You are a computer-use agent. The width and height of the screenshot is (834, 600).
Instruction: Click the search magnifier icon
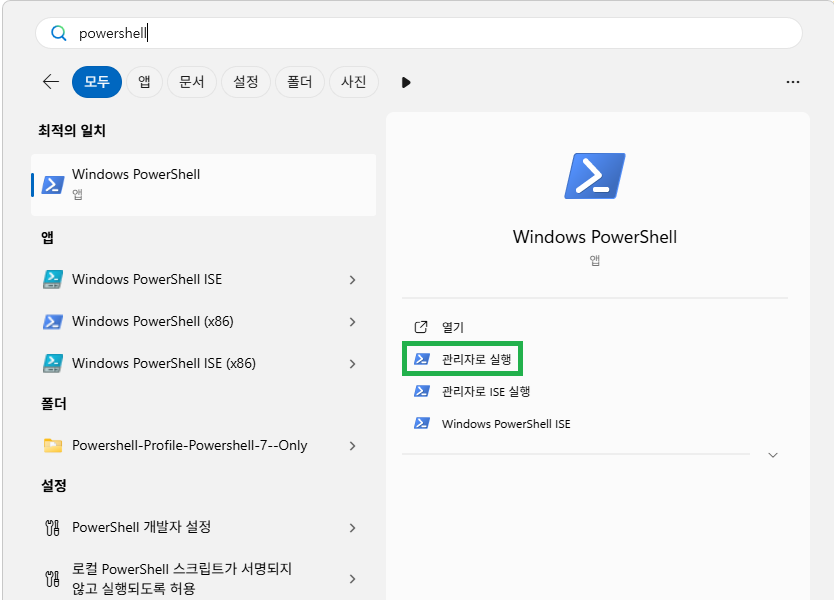59,33
